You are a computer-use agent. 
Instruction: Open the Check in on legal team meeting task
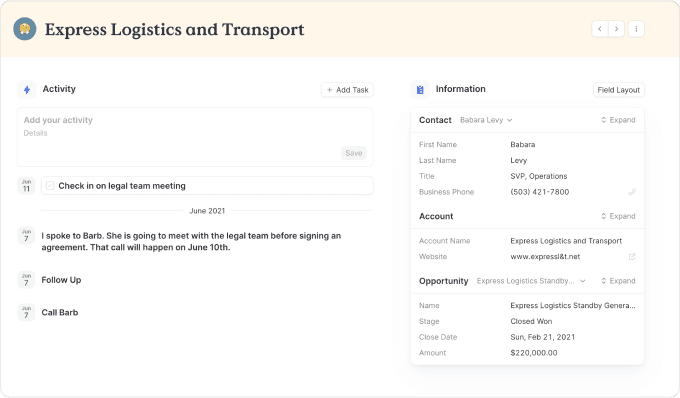tap(207, 186)
